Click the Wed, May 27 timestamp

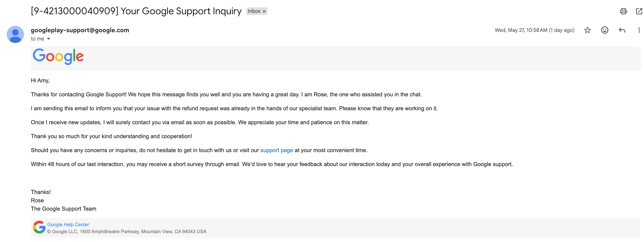coord(534,30)
